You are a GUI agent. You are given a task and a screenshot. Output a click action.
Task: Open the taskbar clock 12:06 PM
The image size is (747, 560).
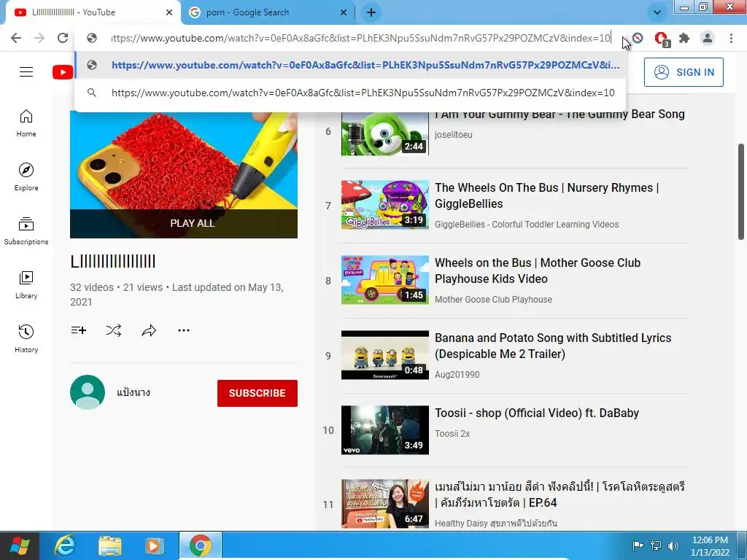710,546
